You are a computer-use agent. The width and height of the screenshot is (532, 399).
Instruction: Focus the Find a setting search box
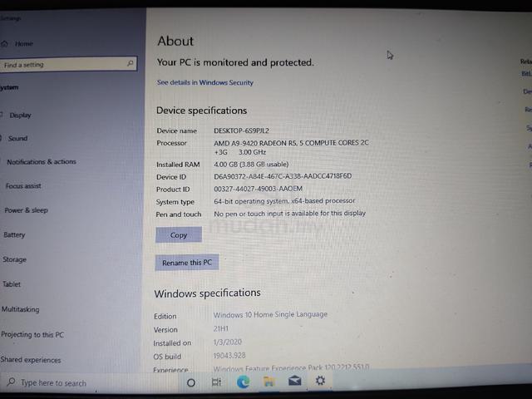[68, 64]
